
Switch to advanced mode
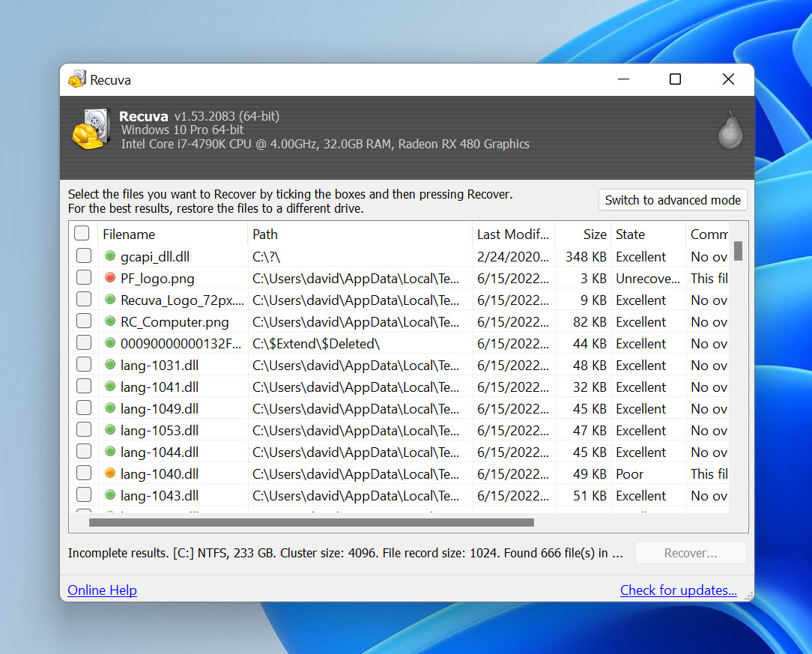(673, 200)
